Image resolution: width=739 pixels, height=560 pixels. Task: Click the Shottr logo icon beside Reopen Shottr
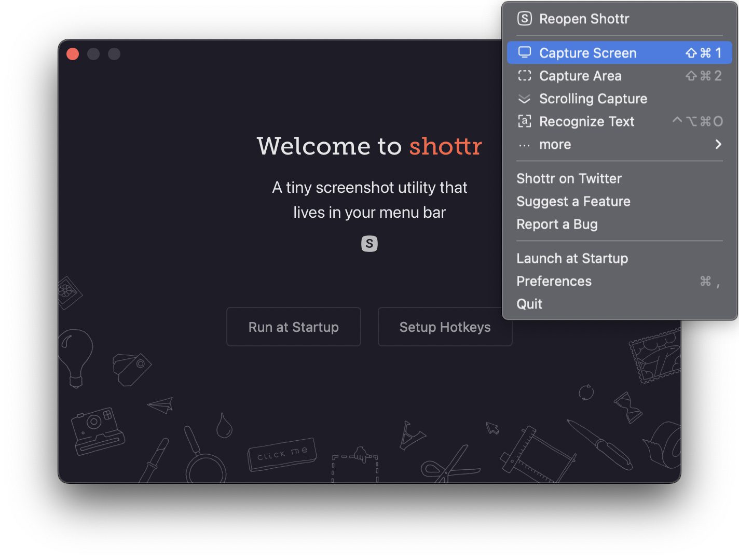(525, 19)
